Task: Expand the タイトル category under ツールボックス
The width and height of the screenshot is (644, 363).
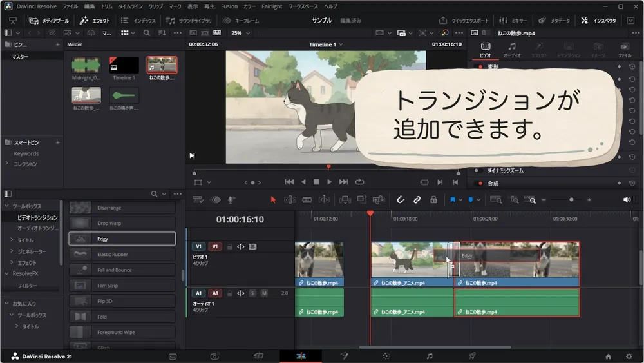Action: click(12, 240)
